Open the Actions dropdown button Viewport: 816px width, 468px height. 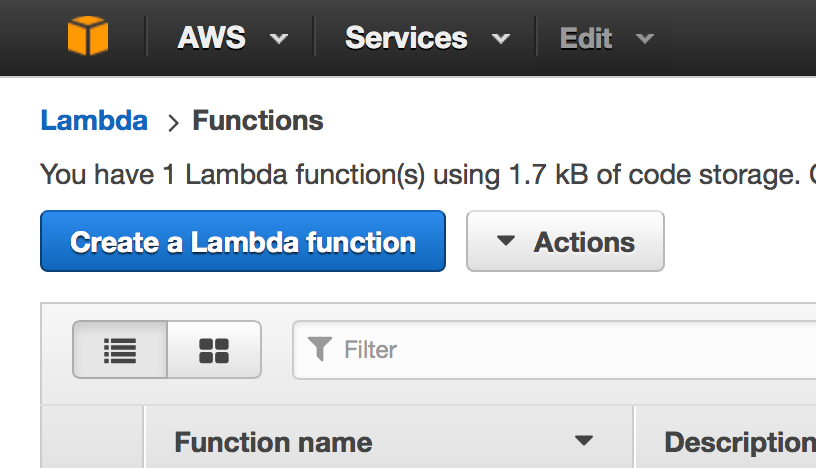point(565,241)
